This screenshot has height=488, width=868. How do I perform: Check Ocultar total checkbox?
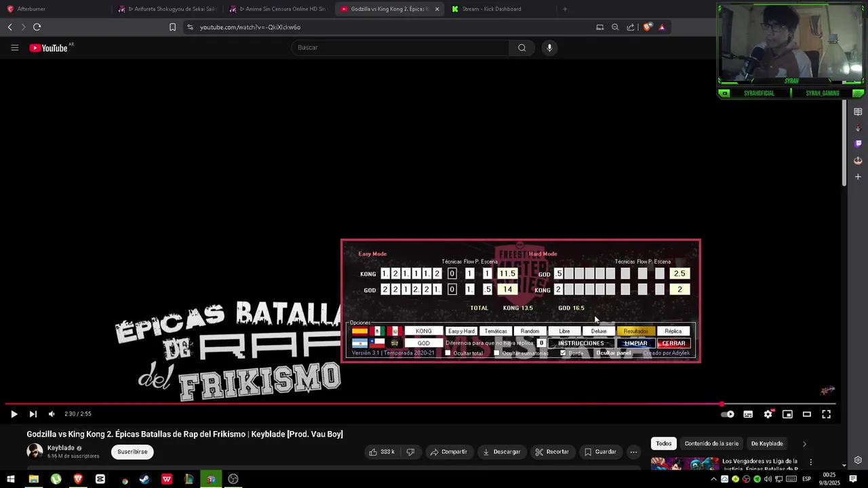pyautogui.click(x=448, y=353)
